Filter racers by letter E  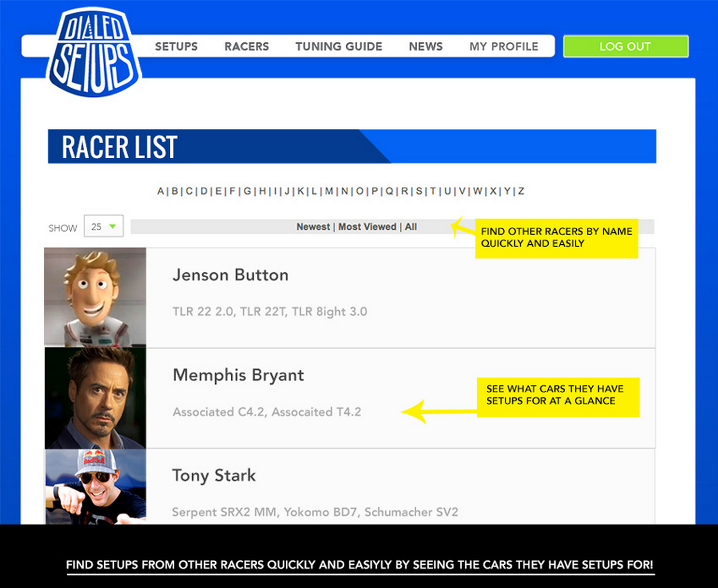(x=219, y=191)
